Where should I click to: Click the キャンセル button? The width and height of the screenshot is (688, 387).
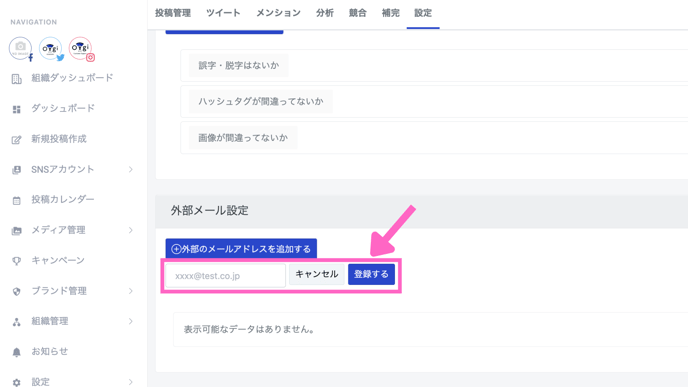click(x=316, y=274)
